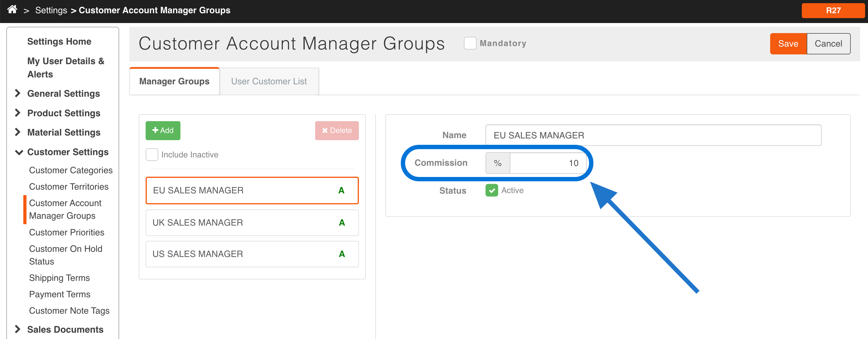Click the percent symbol beside Commission
The height and width of the screenshot is (339, 868).
[x=497, y=163]
